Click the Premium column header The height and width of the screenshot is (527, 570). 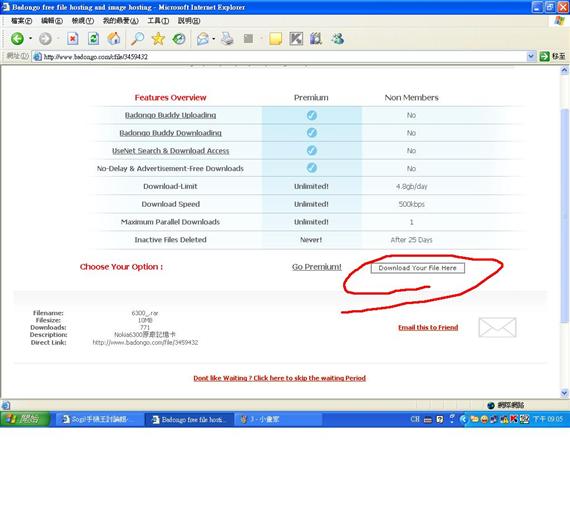[311, 97]
